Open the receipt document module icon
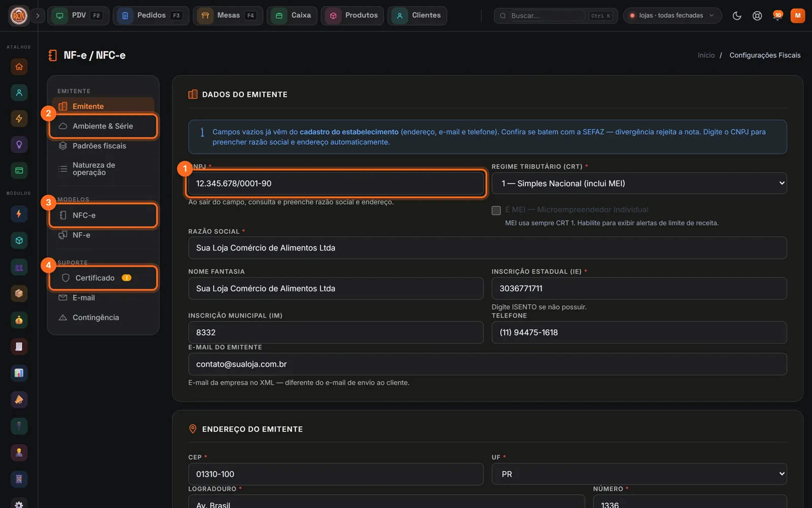The image size is (812, 508). pyautogui.click(x=19, y=346)
